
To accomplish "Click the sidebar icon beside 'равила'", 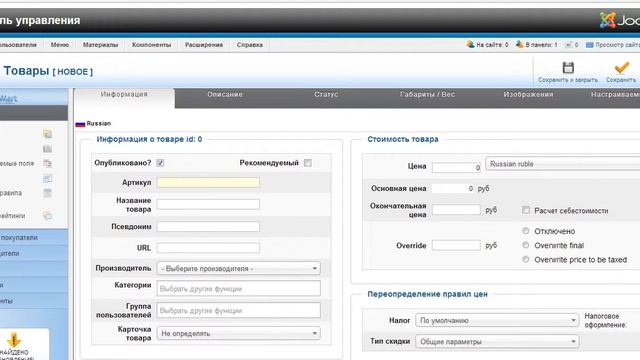I will [47, 193].
